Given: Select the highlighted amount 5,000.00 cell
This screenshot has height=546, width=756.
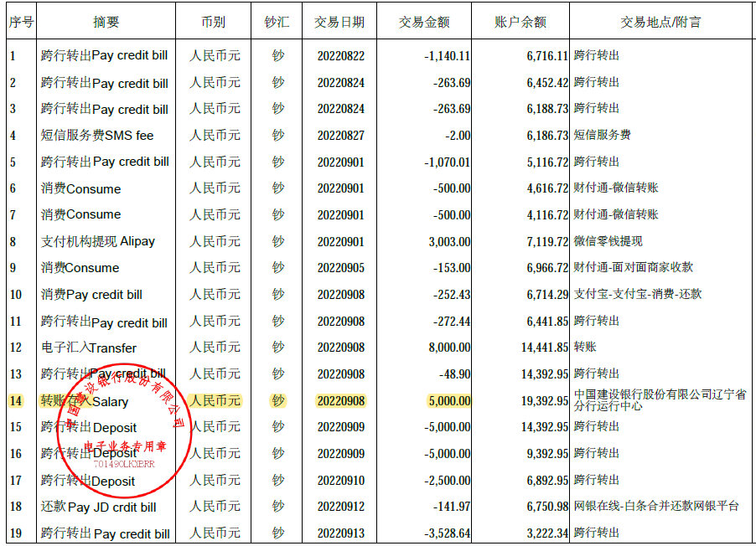Looking at the screenshot, I should 449,401.
